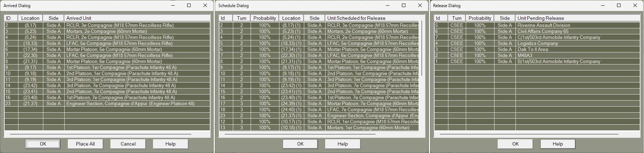Select LFAC, 5e Compagnie in Arrived Dialog
Viewport: 644px width, 153px height.
pos(107,43)
